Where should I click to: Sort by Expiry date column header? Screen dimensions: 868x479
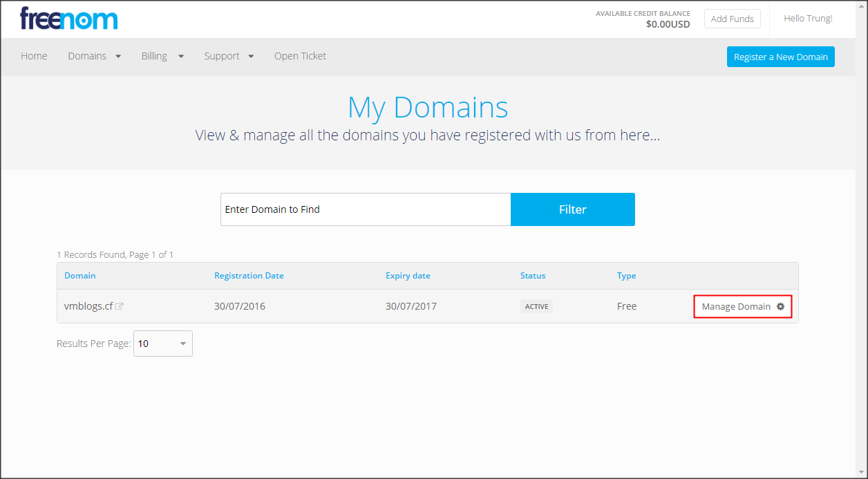408,275
